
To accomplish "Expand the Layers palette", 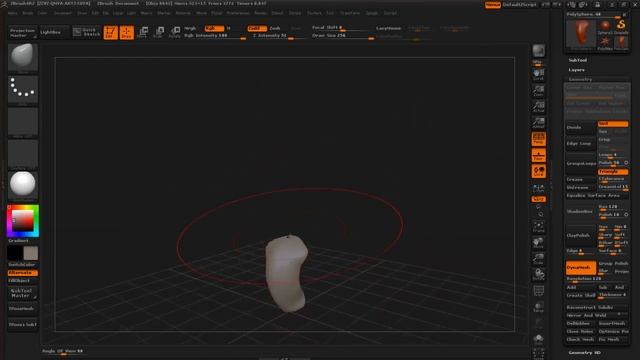I will pos(576,70).
